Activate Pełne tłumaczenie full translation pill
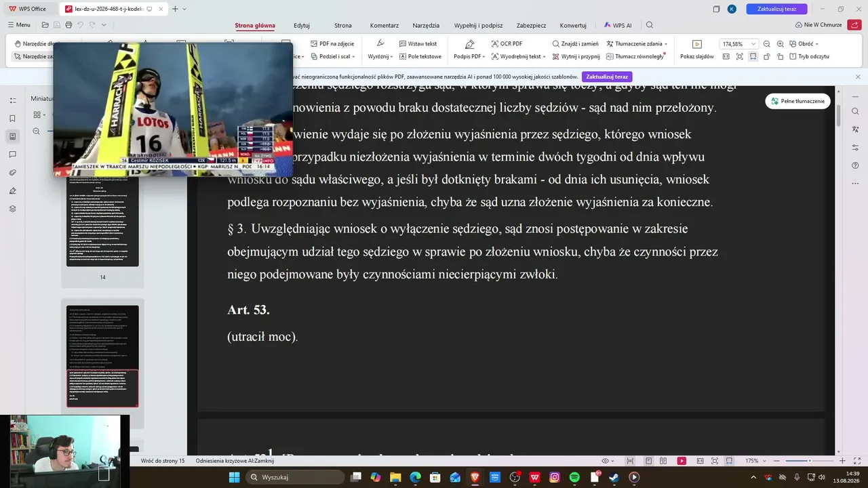The height and width of the screenshot is (488, 868). [797, 101]
